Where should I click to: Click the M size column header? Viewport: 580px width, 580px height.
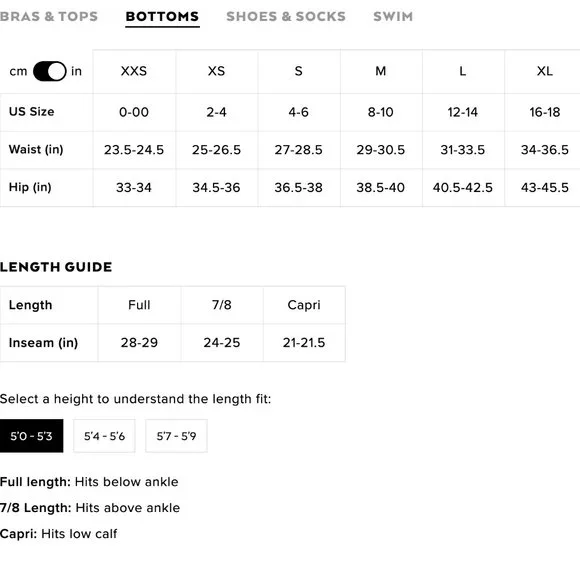coord(381,71)
